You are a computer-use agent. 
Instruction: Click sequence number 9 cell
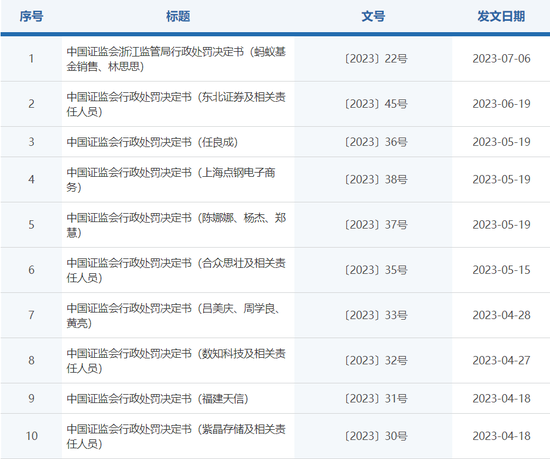point(31,399)
